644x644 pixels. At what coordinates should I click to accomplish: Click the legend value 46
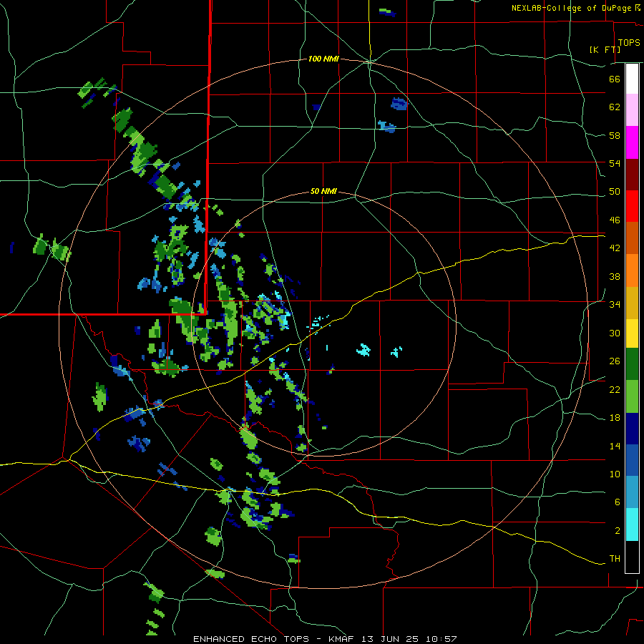click(615, 220)
